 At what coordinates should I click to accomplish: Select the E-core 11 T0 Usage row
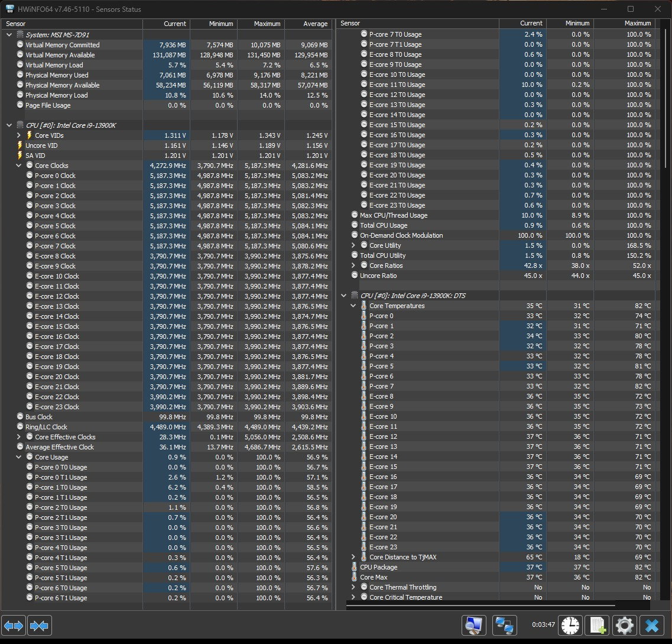tap(496, 85)
